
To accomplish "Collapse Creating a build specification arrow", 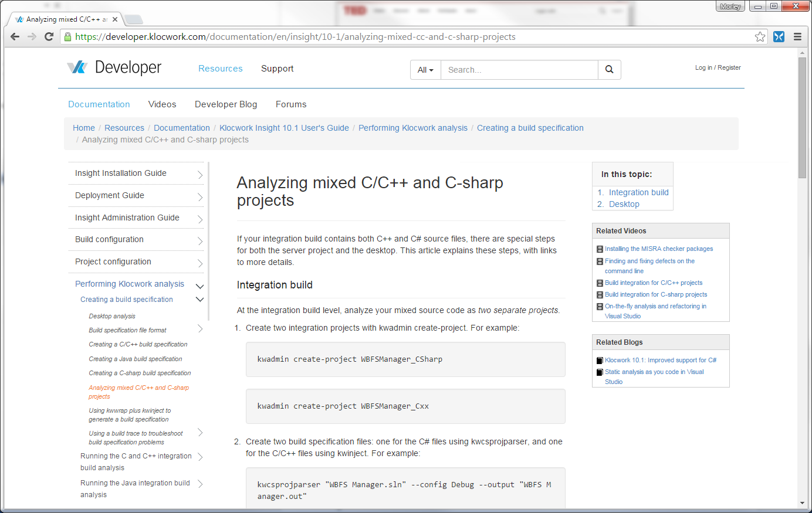I will pos(199,300).
